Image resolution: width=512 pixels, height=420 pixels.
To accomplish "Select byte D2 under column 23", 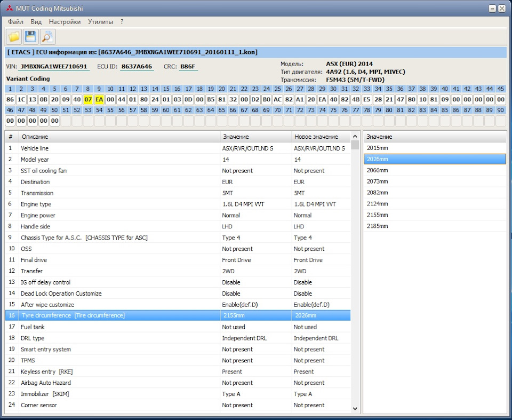I will point(255,99).
